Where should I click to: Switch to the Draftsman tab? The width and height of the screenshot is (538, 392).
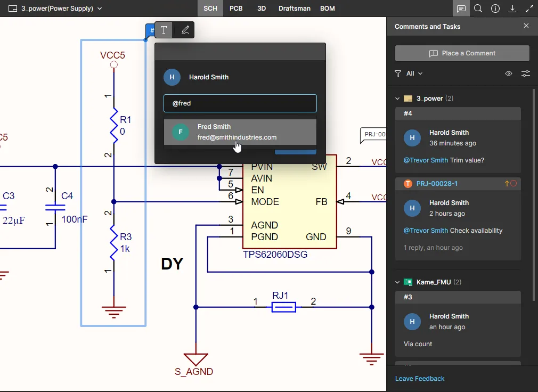pos(295,9)
